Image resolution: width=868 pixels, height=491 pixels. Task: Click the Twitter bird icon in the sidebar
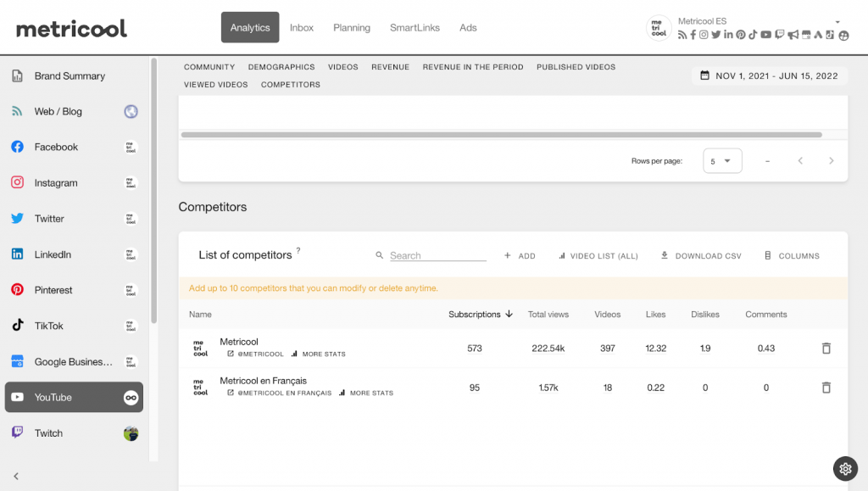tap(17, 218)
